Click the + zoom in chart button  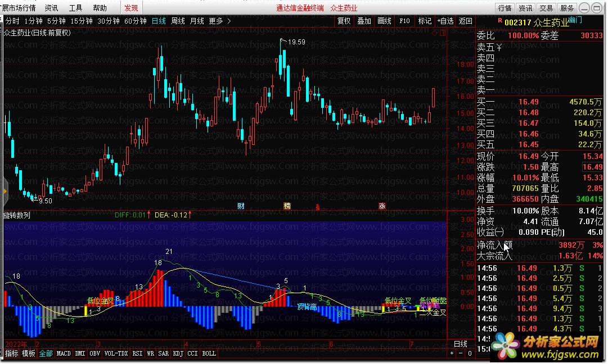[452, 353]
